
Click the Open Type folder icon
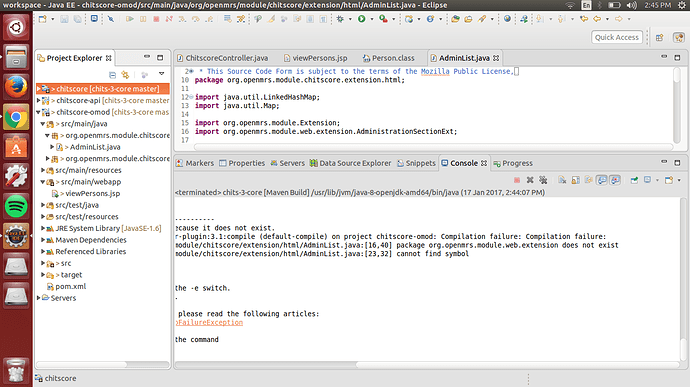(x=455, y=19)
